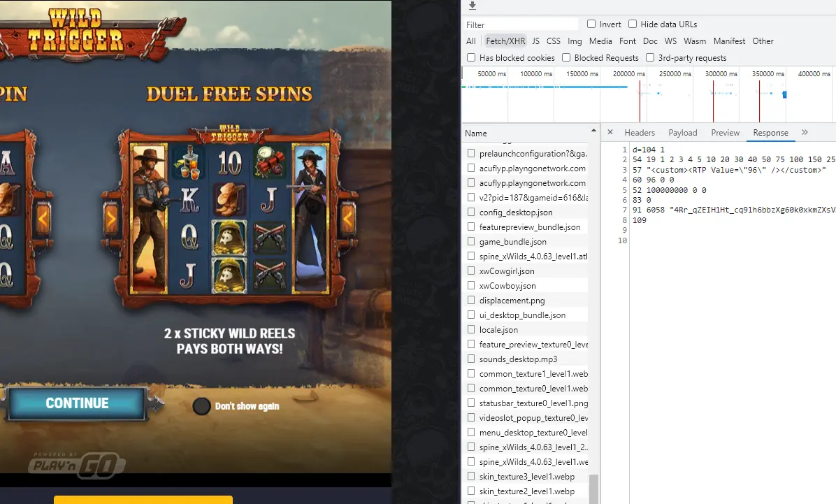Close the request details pane
This screenshot has height=504, width=836.
[x=610, y=131]
